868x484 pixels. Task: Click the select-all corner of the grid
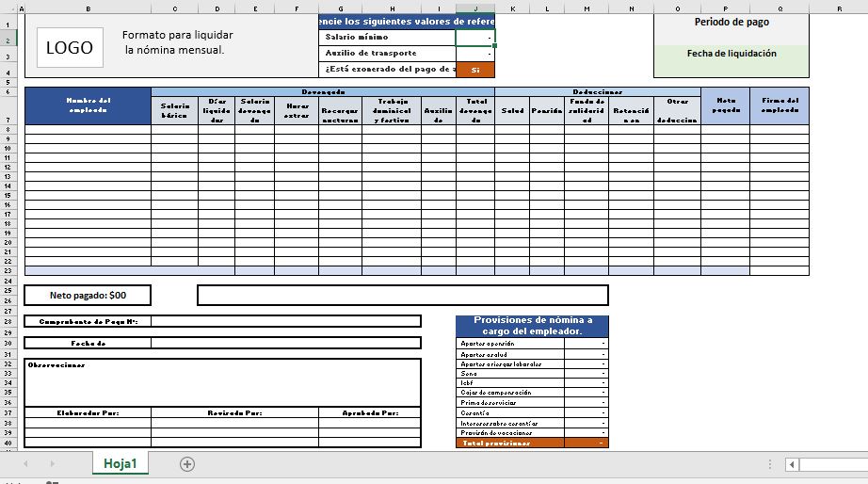8,8
